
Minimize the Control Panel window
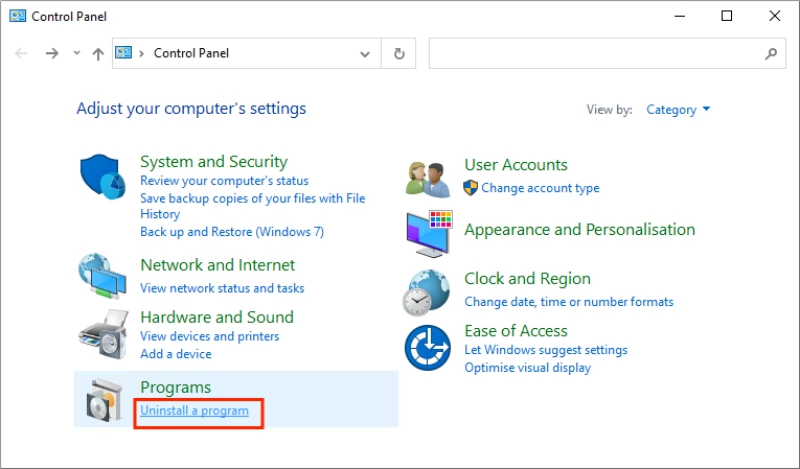(679, 16)
